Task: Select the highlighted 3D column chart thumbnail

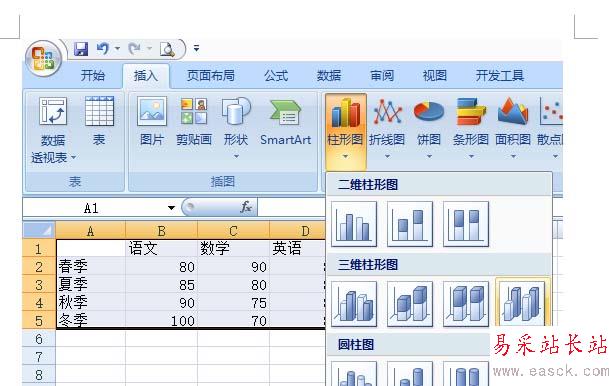Action: 522,303
